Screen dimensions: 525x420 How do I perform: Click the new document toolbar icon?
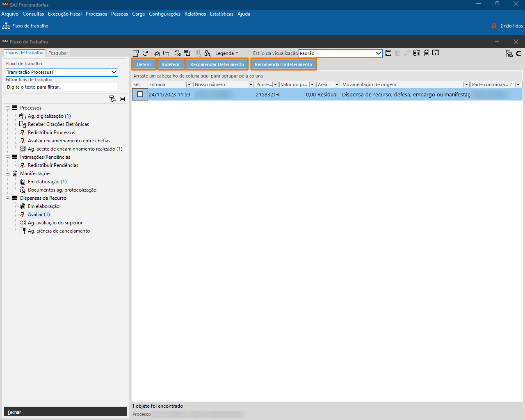coord(136,53)
